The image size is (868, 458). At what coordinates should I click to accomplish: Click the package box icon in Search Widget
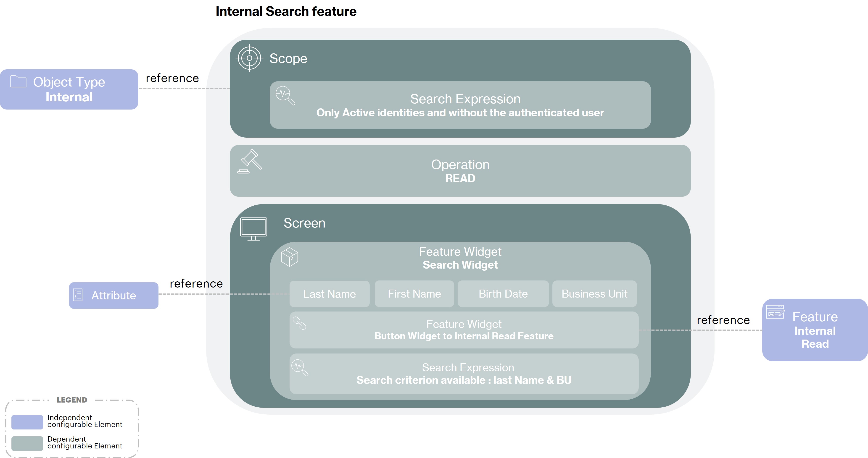(x=289, y=257)
